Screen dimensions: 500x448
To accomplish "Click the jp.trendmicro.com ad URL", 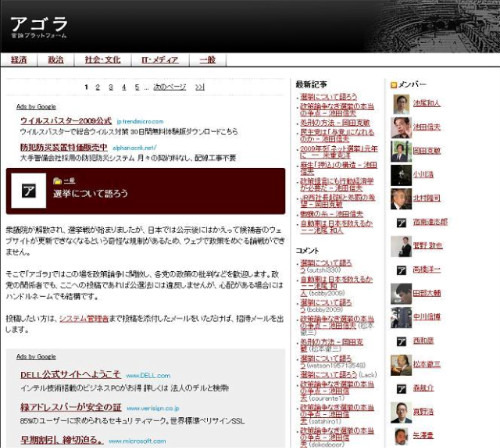I will pos(140,122).
